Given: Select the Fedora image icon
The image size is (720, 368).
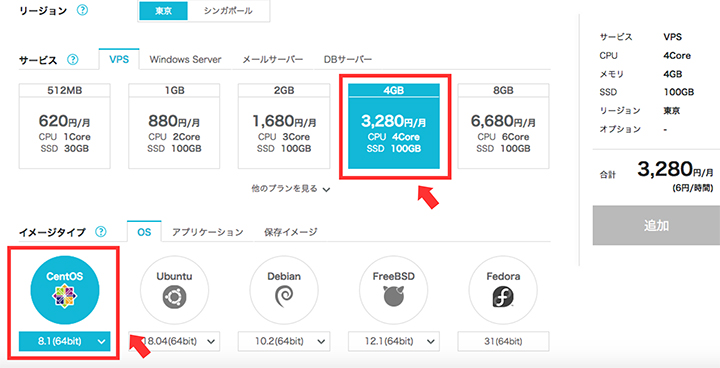Looking at the screenshot, I should pos(503,290).
